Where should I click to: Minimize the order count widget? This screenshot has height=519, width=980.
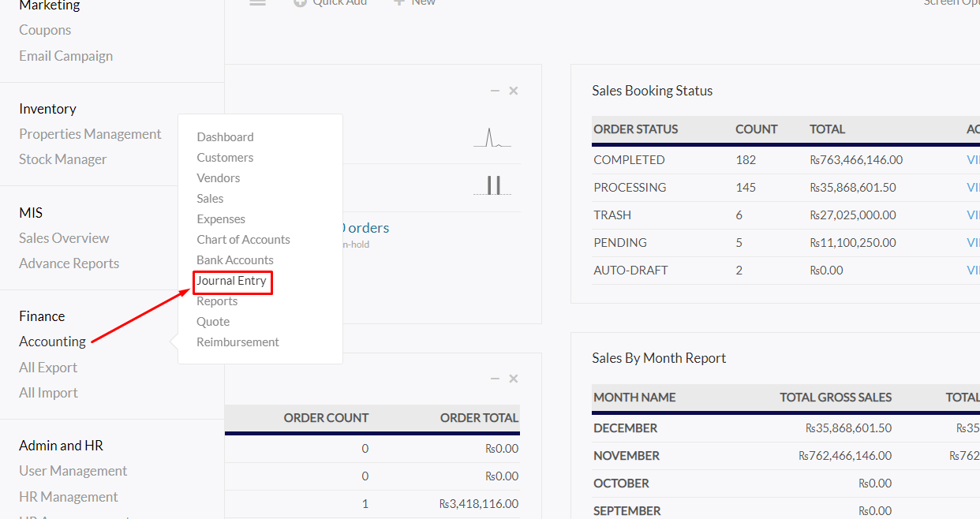pos(495,379)
